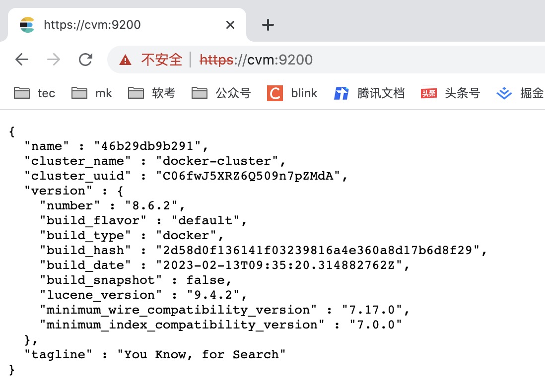
Task: Click the "minimum_wire_compatibility_version" key
Action: (x=178, y=310)
